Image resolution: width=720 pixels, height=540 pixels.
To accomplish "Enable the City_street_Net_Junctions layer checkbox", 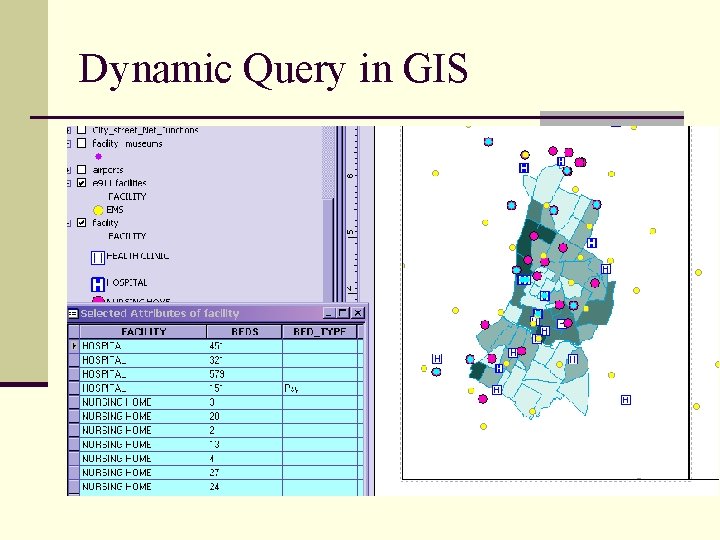I will coord(81,130).
